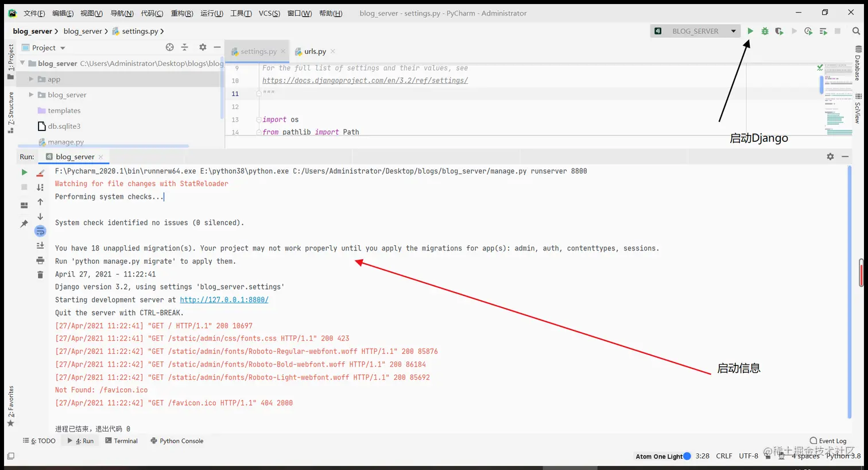This screenshot has height=470, width=868.
Task: Click the Run console vertical scrollbar
Action: 850,293
